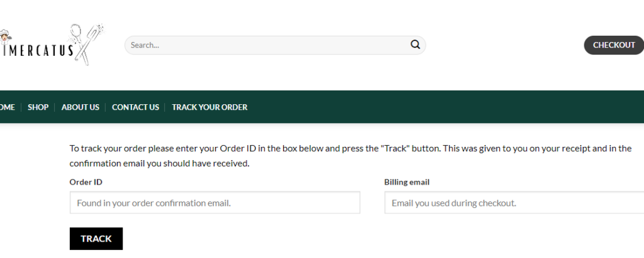Open the Contact Us menu link
644x258 pixels.
[135, 107]
